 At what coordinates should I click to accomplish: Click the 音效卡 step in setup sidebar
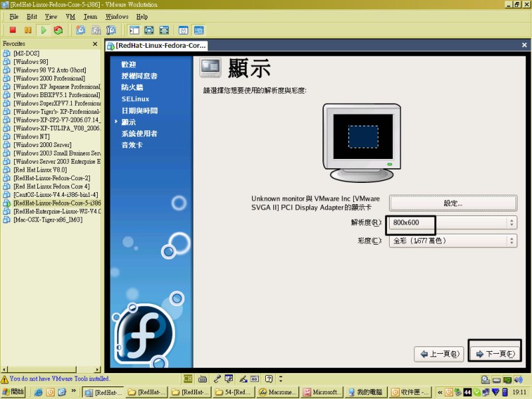[132, 145]
